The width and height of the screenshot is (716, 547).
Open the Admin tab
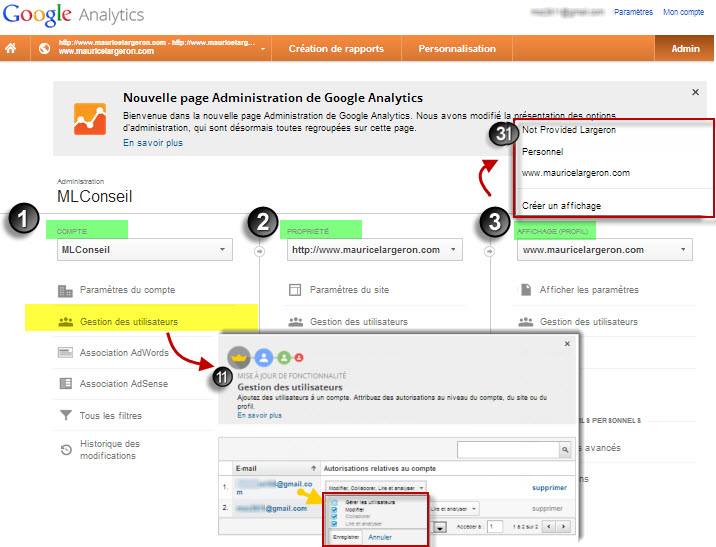coord(684,48)
